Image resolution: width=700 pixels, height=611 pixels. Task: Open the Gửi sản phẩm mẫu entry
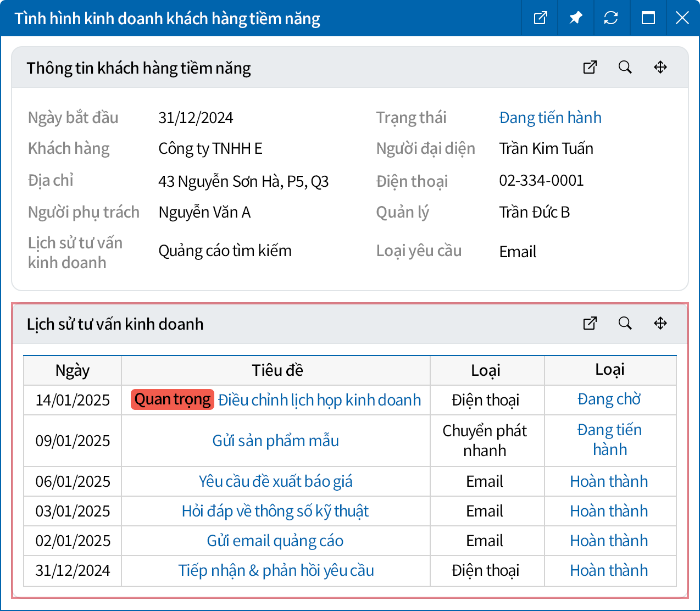pyautogui.click(x=275, y=441)
